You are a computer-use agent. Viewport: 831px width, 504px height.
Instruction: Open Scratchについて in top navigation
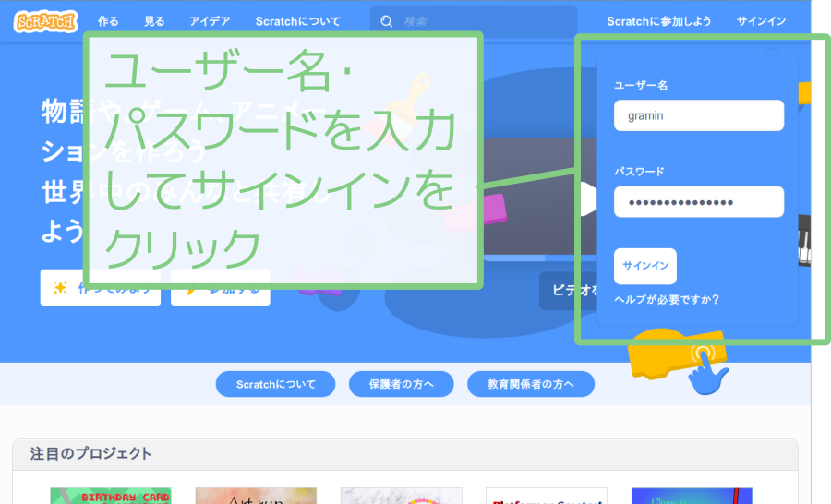click(x=298, y=21)
